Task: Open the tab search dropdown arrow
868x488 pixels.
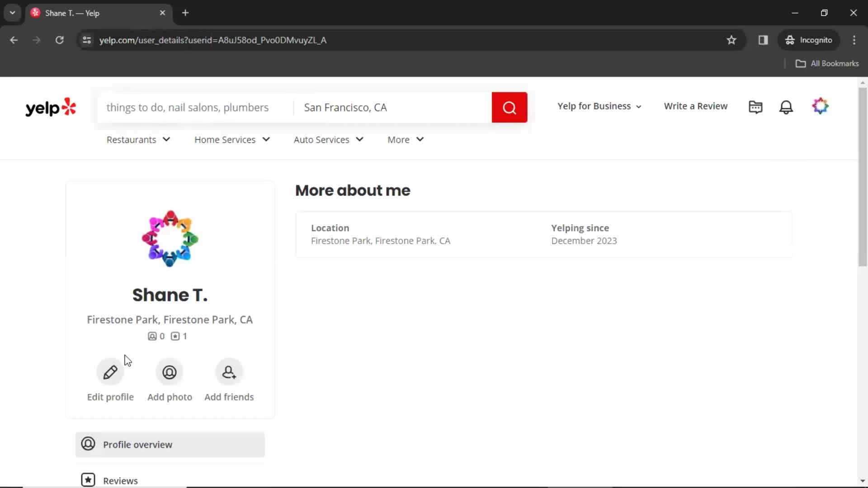Action: (12, 13)
